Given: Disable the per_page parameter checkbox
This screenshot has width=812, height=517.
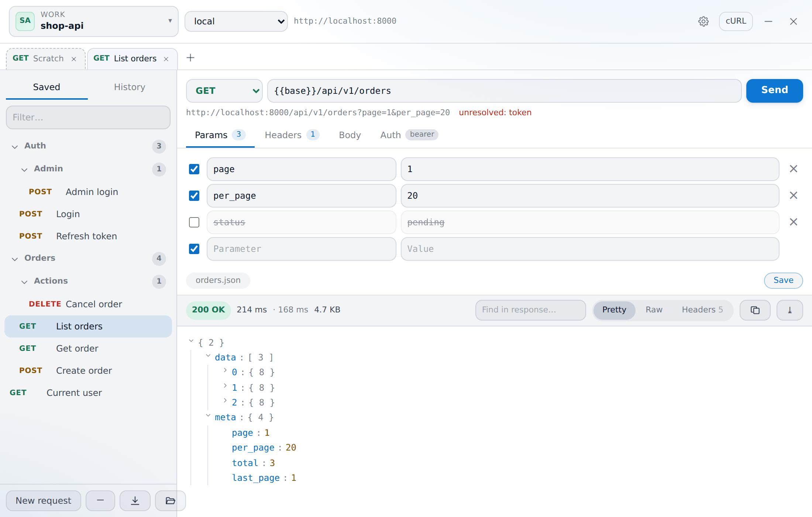Looking at the screenshot, I should point(194,196).
